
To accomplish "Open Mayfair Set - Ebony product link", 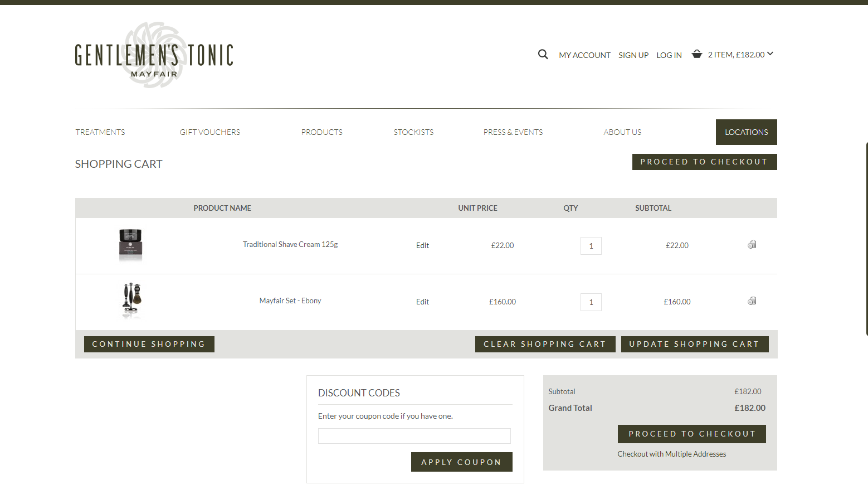I will 290,301.
